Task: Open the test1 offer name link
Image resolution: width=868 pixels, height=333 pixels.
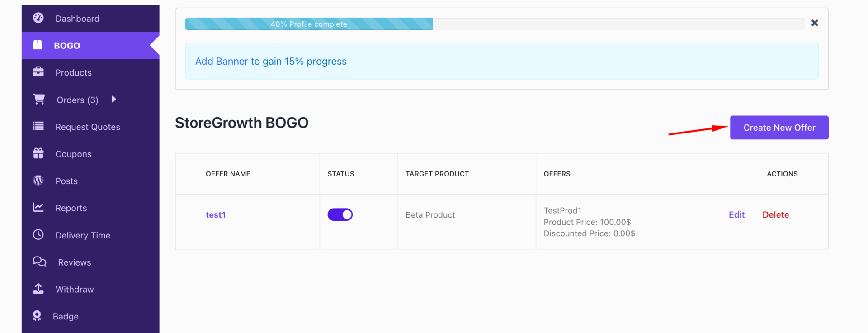Action: (216, 215)
